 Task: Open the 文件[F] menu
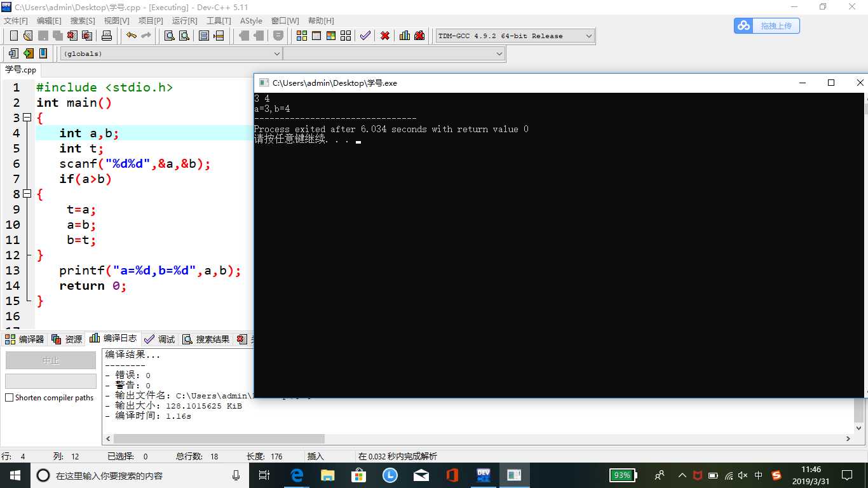coord(16,21)
